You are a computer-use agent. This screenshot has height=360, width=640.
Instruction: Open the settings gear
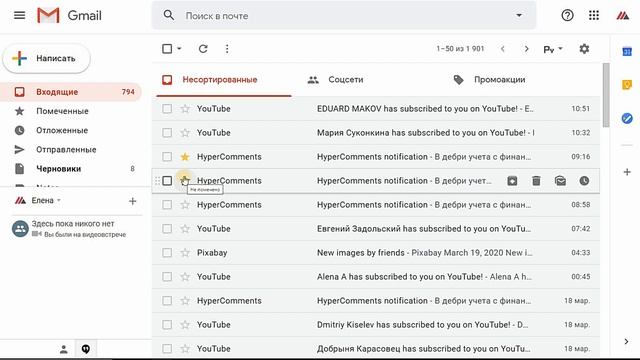[x=584, y=49]
